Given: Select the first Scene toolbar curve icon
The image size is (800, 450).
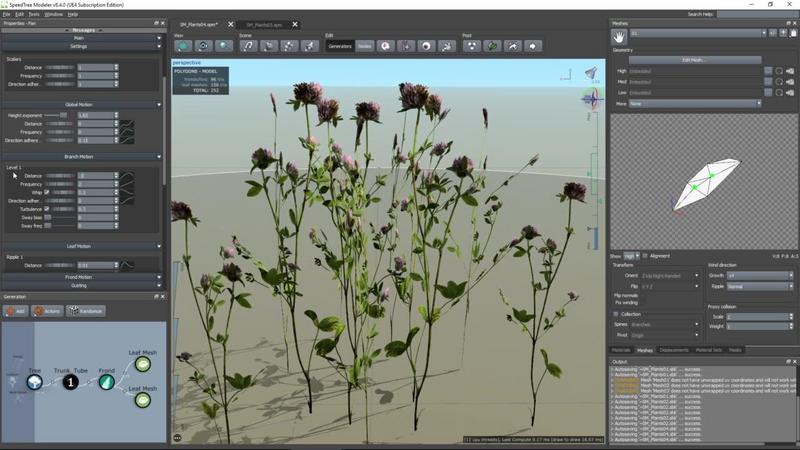Looking at the screenshot, I should pyautogui.click(x=248, y=46).
